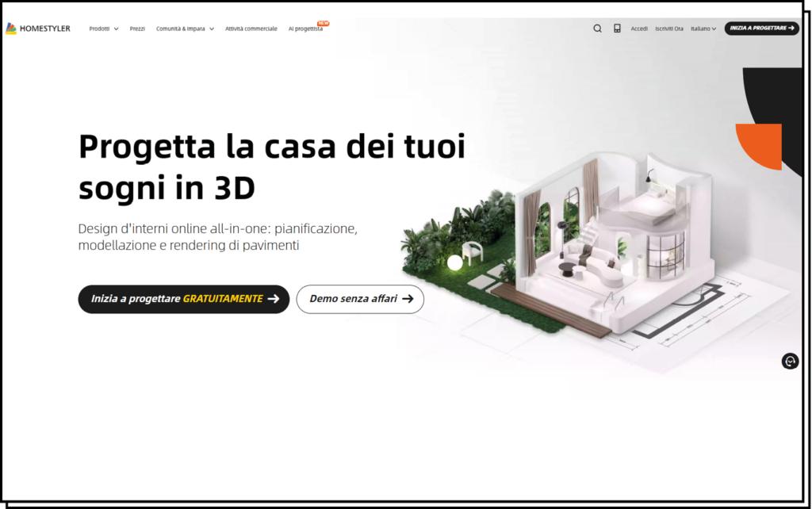812x509 pixels.
Task: Click the Accedi login link
Action: click(x=639, y=29)
